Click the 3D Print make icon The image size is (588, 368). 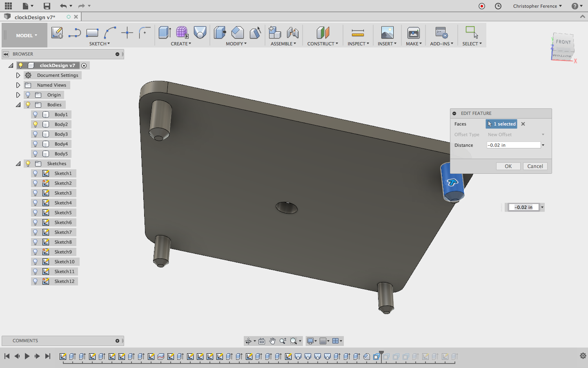coord(414,33)
